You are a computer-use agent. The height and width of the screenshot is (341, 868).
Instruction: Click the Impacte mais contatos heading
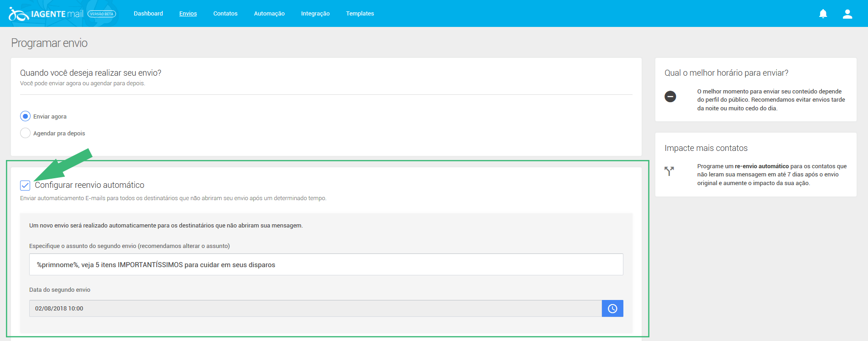click(706, 148)
